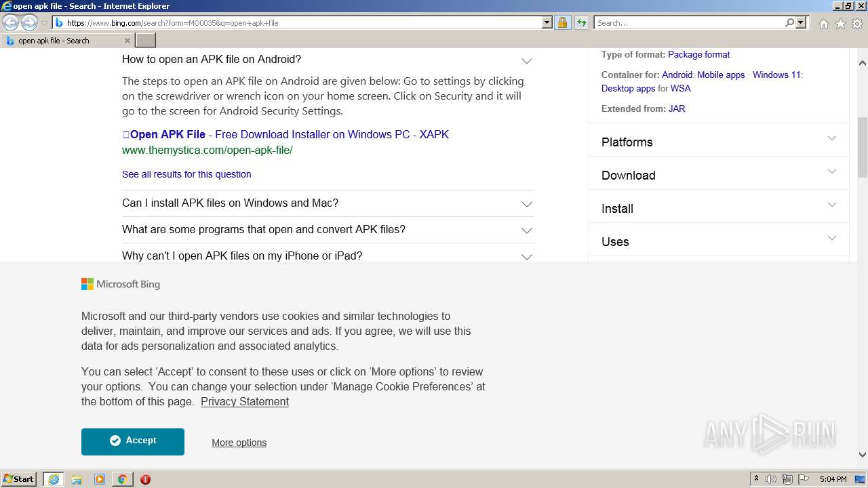
Task: Expand 'What are some programs that open and convert APK files?'
Action: tap(328, 230)
